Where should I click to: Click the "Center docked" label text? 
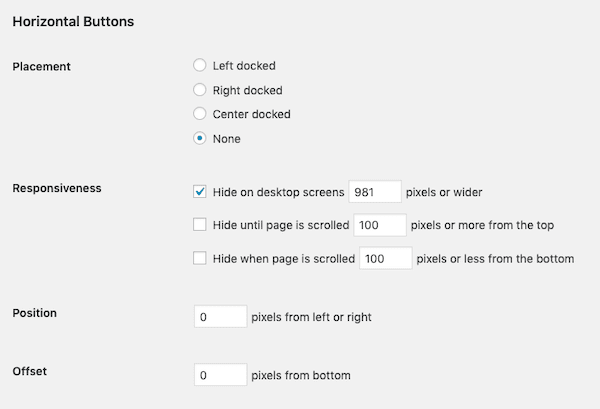click(x=251, y=114)
